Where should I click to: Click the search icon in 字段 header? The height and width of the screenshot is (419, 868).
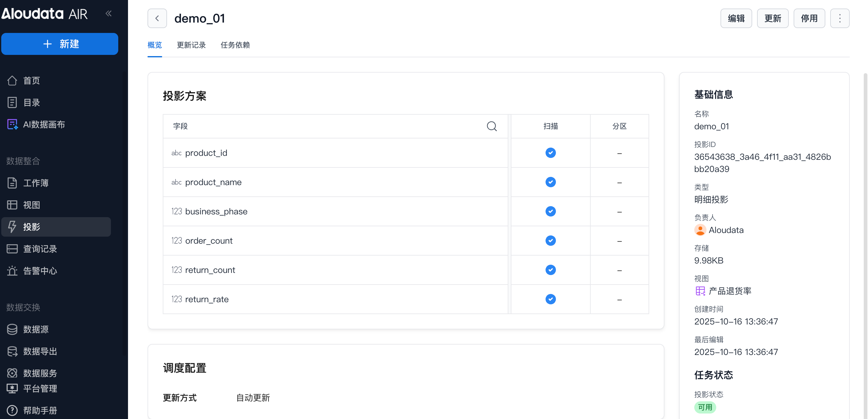click(492, 126)
